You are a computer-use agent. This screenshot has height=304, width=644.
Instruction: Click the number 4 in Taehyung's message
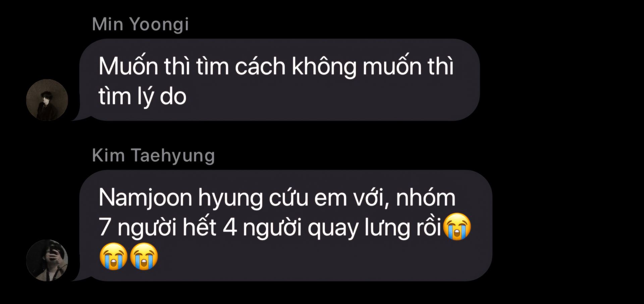point(230,228)
